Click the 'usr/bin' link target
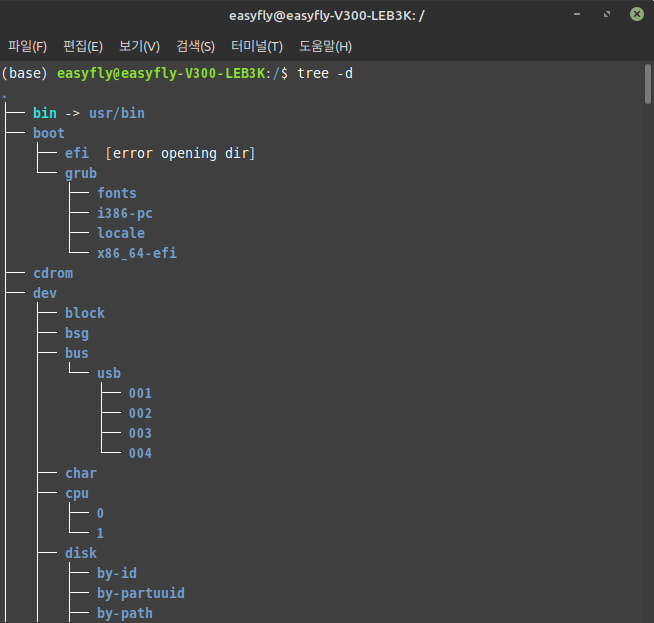This screenshot has width=654, height=623. tap(117, 113)
